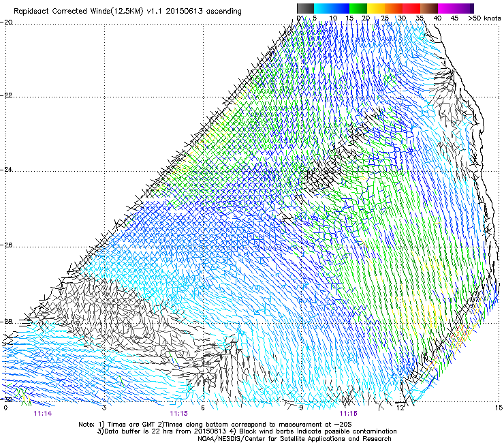Click the longitude label '9'
Viewport: 504px width, 443px height.
click(x=302, y=408)
